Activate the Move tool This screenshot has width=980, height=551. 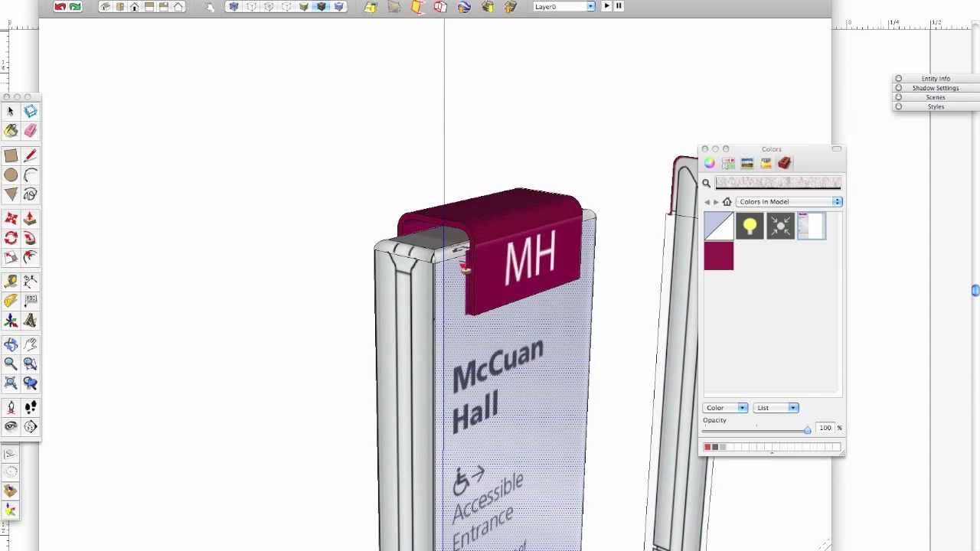coord(11,219)
